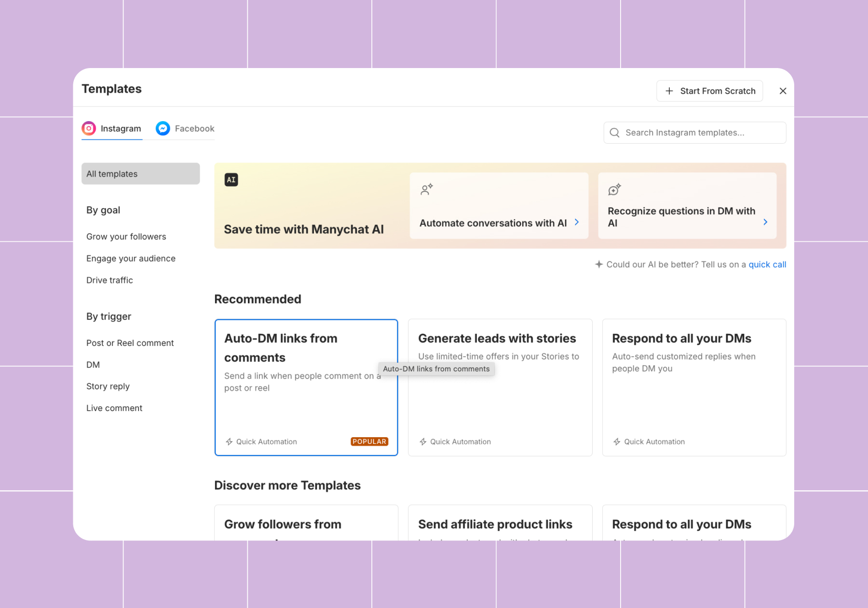Close the Templates dialog with the X
The image size is (868, 608).
click(783, 91)
